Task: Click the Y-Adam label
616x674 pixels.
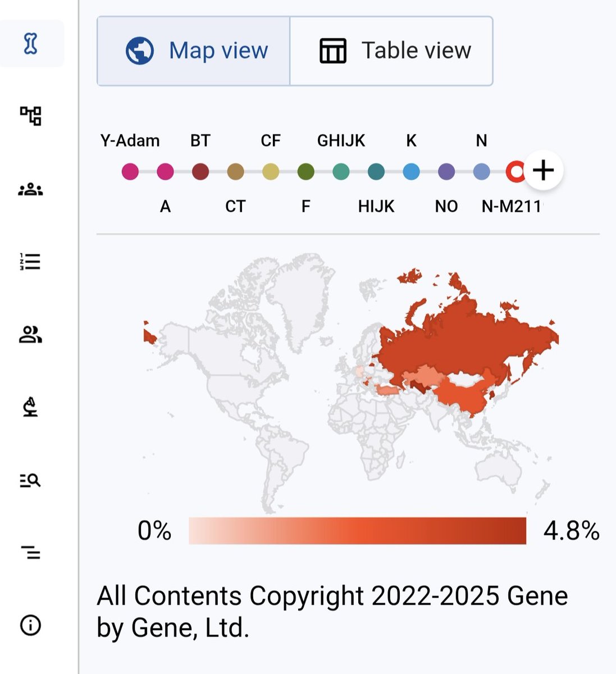Action: coord(130,140)
